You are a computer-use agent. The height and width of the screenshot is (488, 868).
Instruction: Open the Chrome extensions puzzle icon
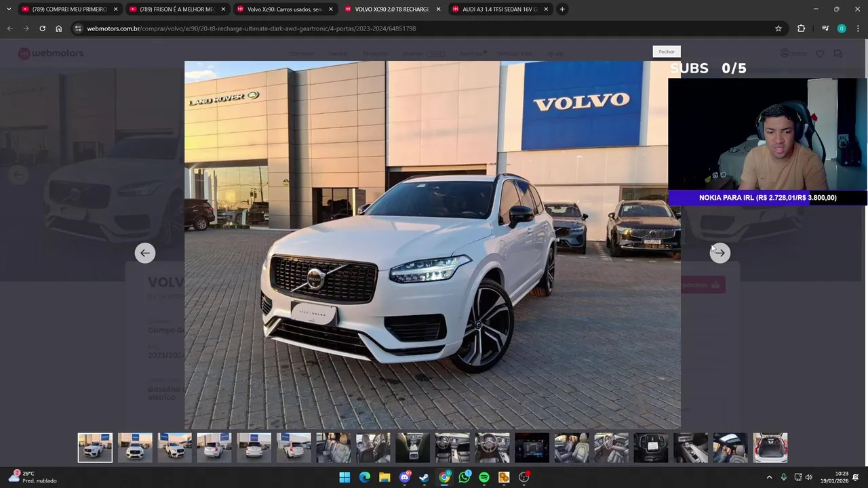click(801, 28)
